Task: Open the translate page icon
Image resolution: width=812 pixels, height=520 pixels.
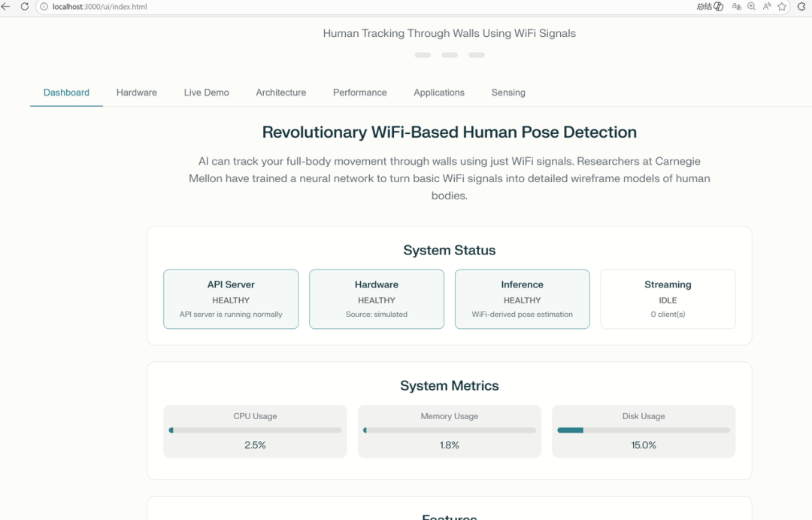Action: point(736,7)
